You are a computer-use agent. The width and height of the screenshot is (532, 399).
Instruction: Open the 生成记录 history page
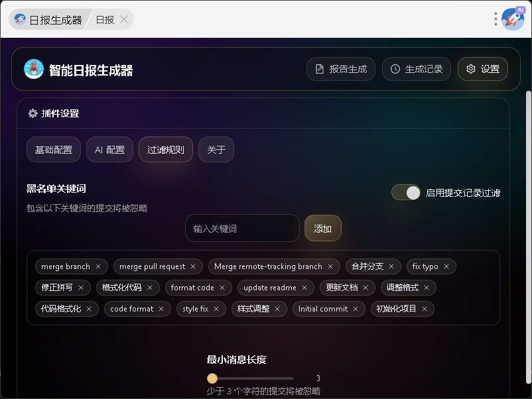[417, 69]
